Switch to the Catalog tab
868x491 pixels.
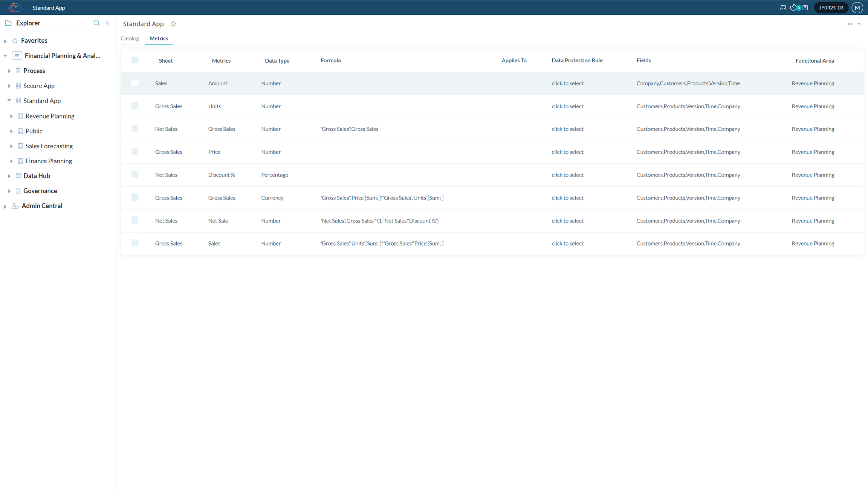coord(130,38)
